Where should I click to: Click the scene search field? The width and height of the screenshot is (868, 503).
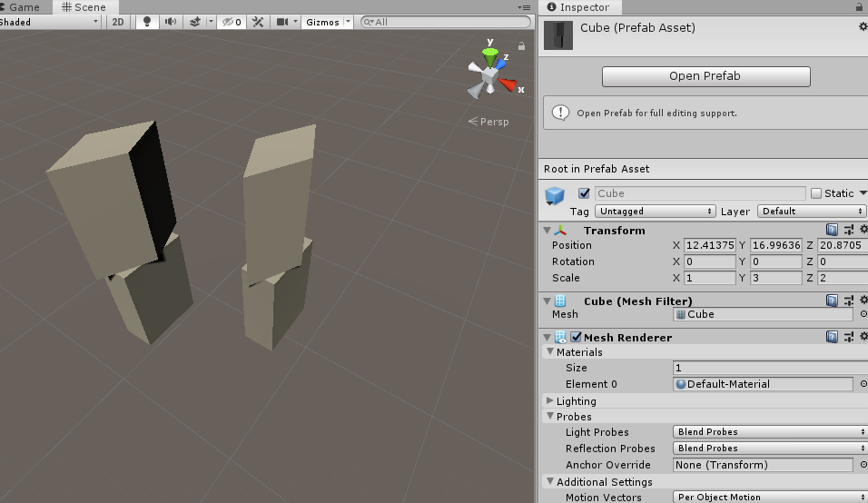point(446,22)
